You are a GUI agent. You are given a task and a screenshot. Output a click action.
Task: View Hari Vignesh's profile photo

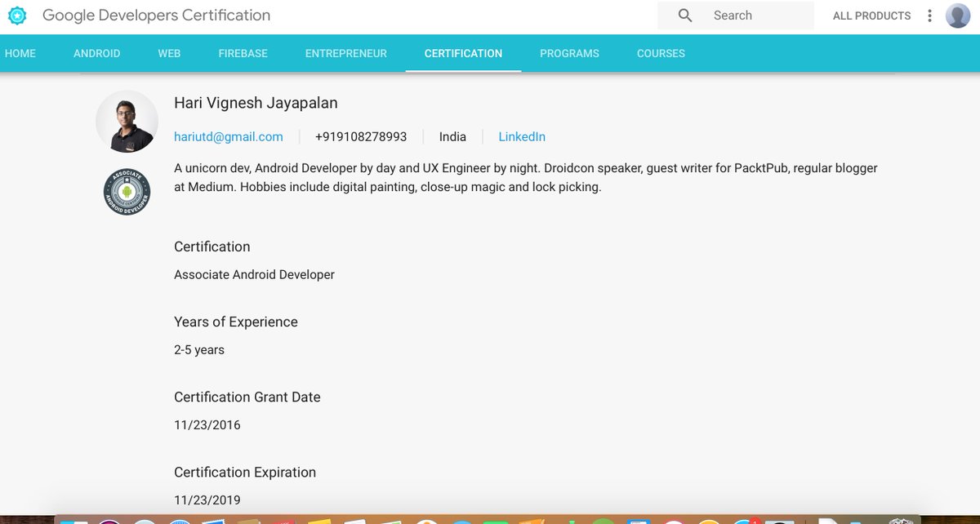[127, 122]
